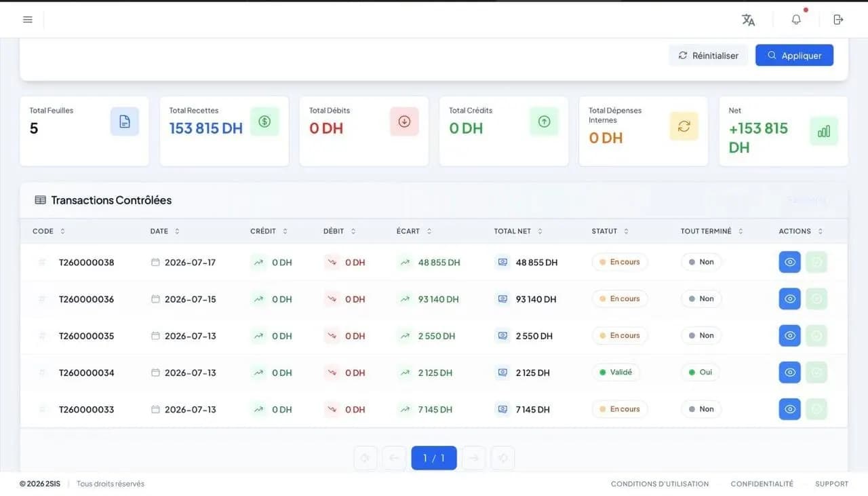Click the green validate button for T260000033

(816, 408)
